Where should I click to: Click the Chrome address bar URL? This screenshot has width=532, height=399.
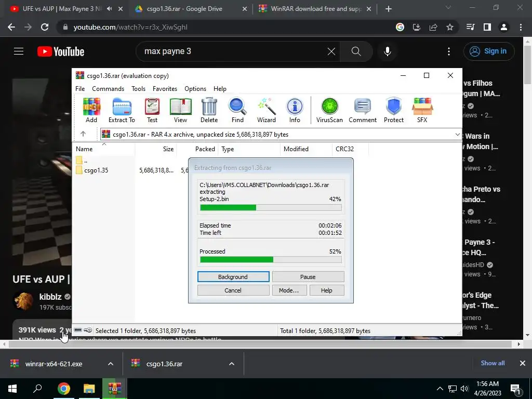pyautogui.click(x=130, y=27)
